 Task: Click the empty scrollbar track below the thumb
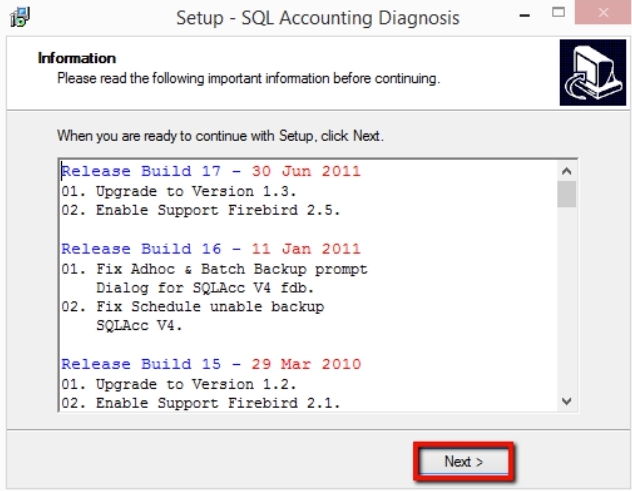tap(566, 300)
